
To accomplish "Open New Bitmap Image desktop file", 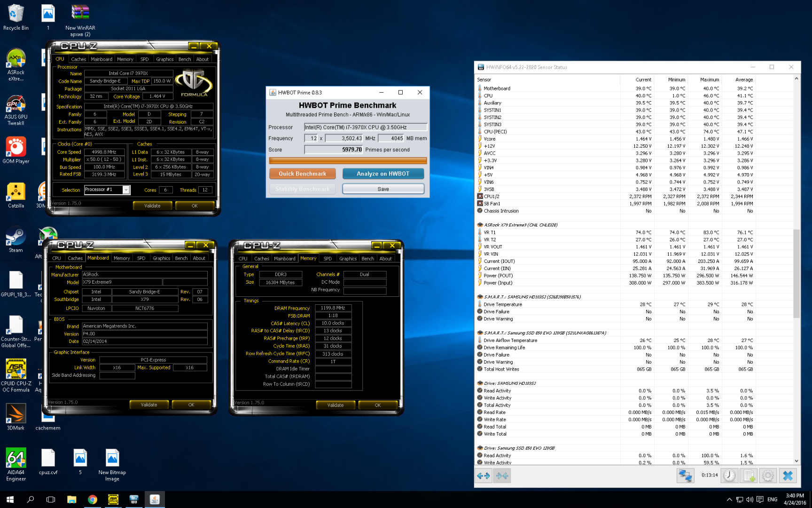I will coord(112,464).
